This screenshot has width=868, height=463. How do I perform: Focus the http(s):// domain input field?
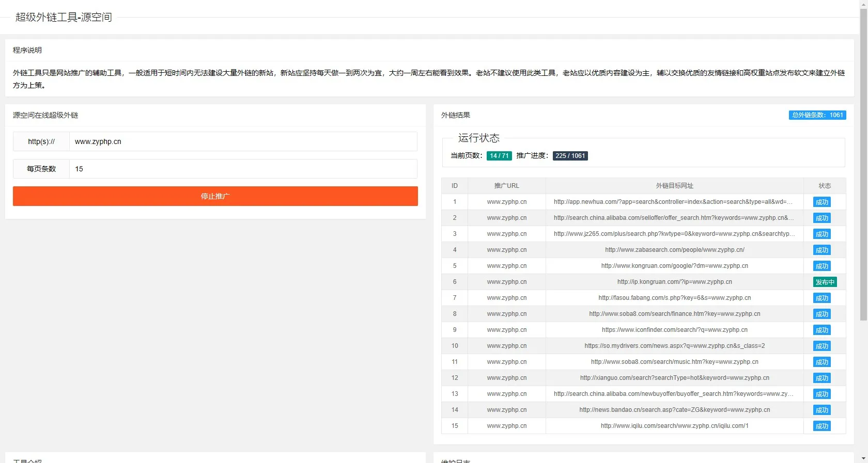243,141
